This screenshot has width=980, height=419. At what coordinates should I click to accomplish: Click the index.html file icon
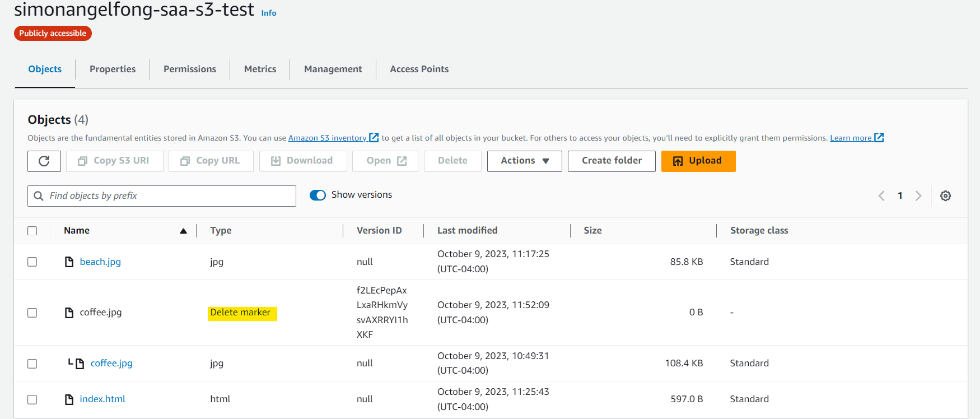point(69,399)
